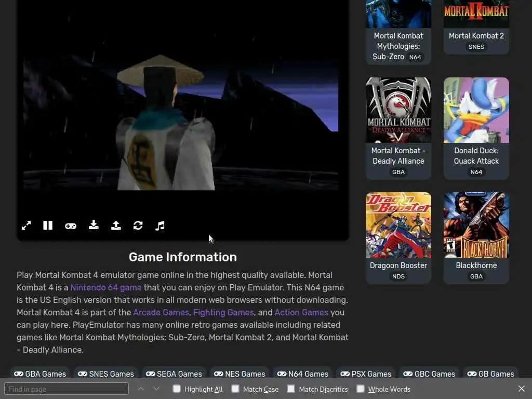Open the Mortal Kombat 2 SNES title
The image size is (532, 399).
(476, 36)
